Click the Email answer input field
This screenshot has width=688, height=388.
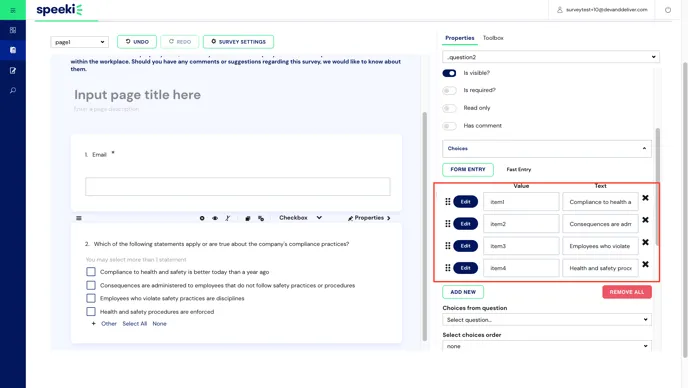tap(237, 187)
